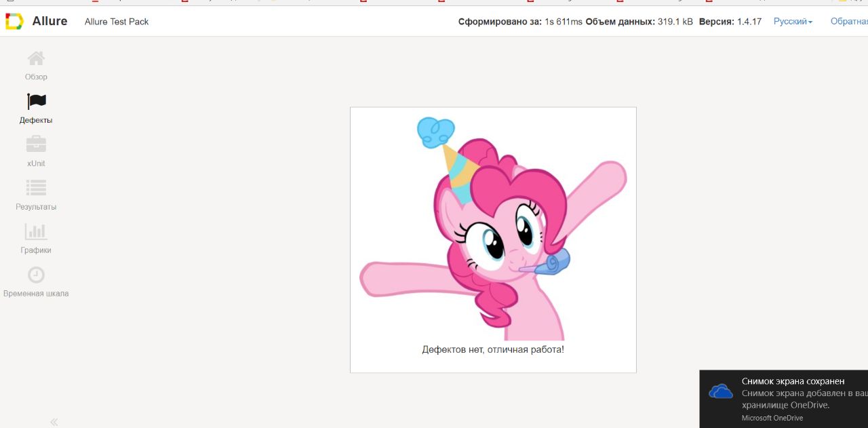Viewport: 868px width, 428px height.
Task: Open the xUnit briefcase icon
Action: [36, 144]
